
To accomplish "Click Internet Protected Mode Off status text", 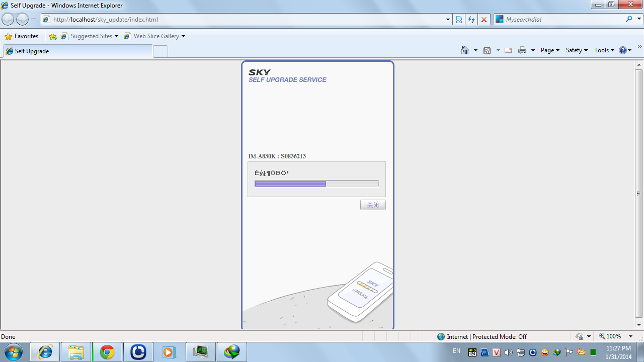I will (487, 337).
